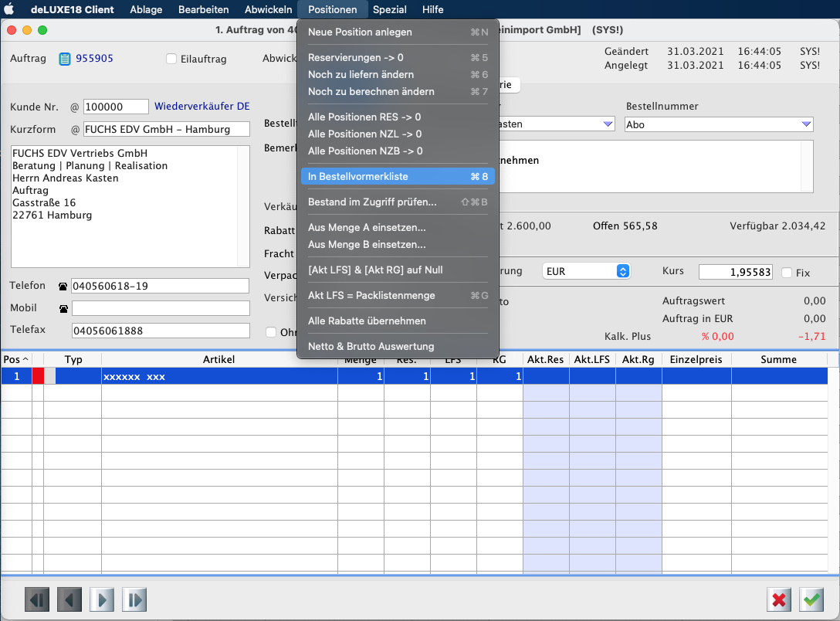Go to next record arrow button
The height and width of the screenshot is (621, 840).
point(102,599)
